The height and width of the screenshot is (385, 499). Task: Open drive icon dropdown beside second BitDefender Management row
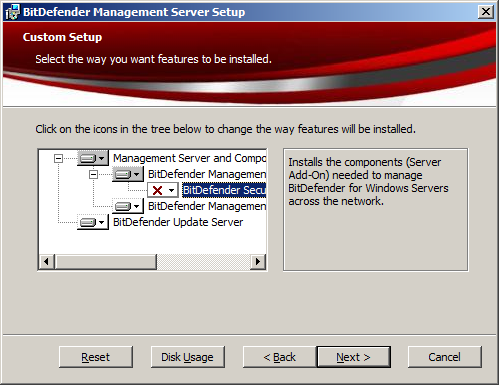128,206
